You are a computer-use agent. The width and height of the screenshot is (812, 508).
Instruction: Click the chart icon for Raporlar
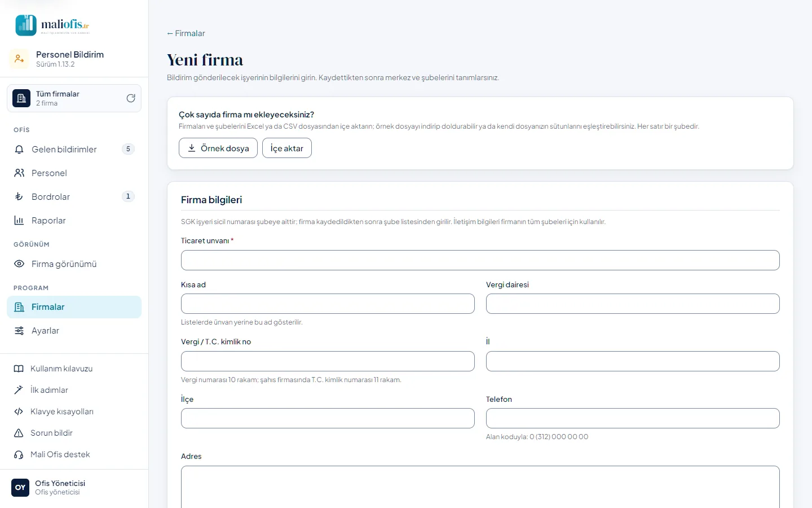click(19, 221)
